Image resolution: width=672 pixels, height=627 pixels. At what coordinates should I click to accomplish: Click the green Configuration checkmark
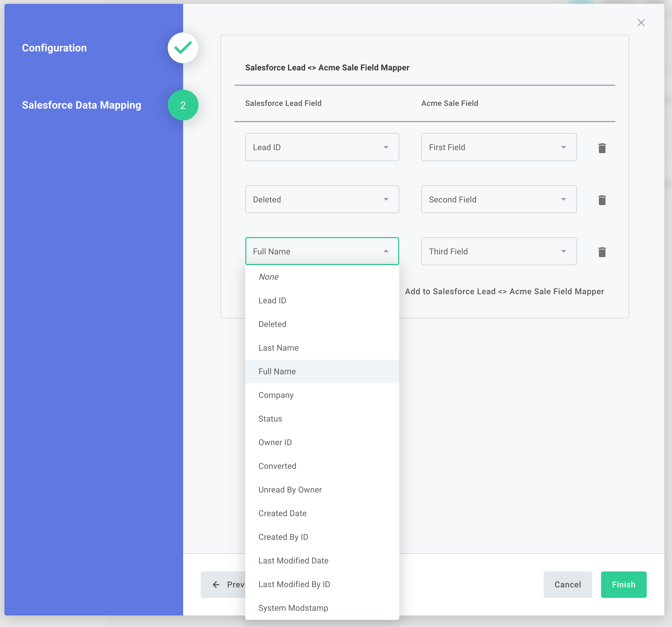pyautogui.click(x=183, y=48)
